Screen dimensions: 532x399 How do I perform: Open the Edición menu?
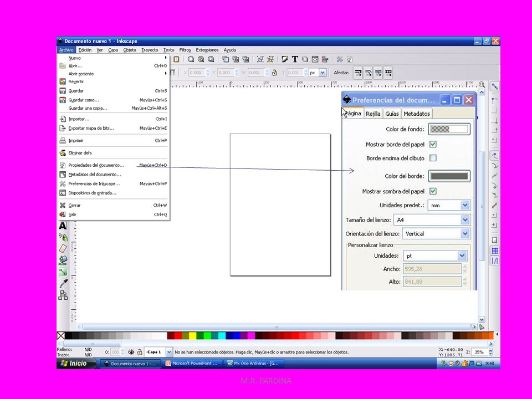[85, 50]
